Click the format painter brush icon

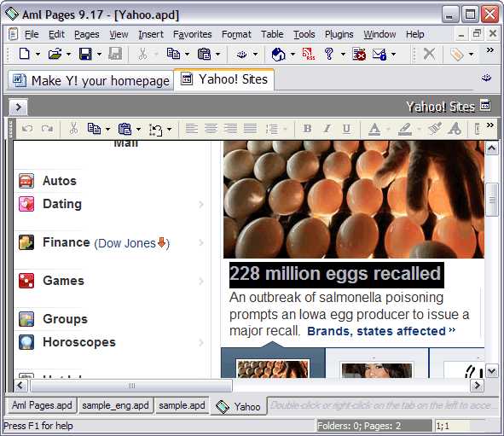coord(434,129)
